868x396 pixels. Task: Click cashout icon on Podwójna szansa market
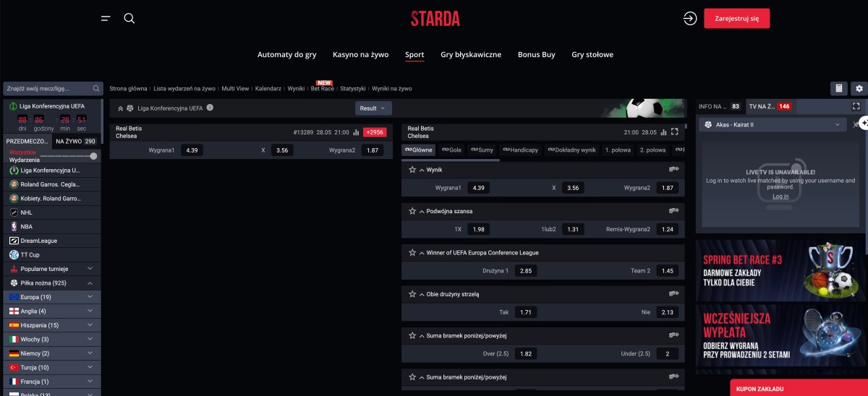(x=674, y=211)
